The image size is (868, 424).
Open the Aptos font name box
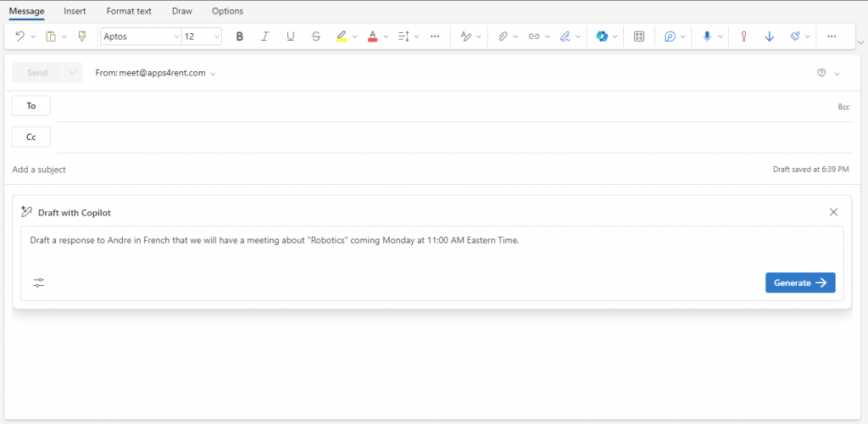pyautogui.click(x=142, y=36)
